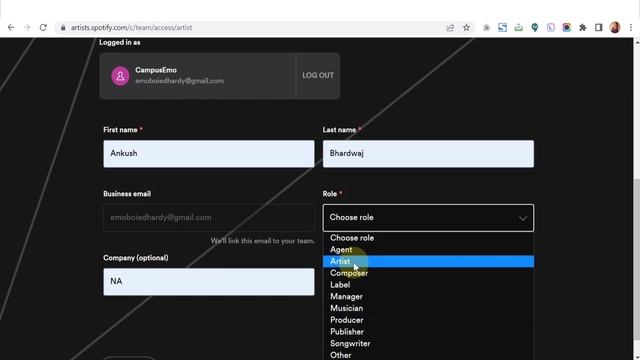This screenshot has height=360, width=640.
Task: Click the Company field containing NA
Action: click(209, 282)
